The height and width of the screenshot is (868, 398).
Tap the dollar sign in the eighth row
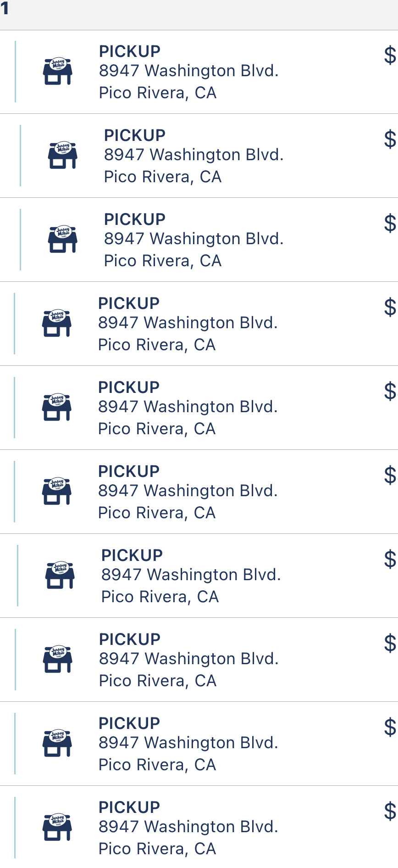tap(390, 643)
